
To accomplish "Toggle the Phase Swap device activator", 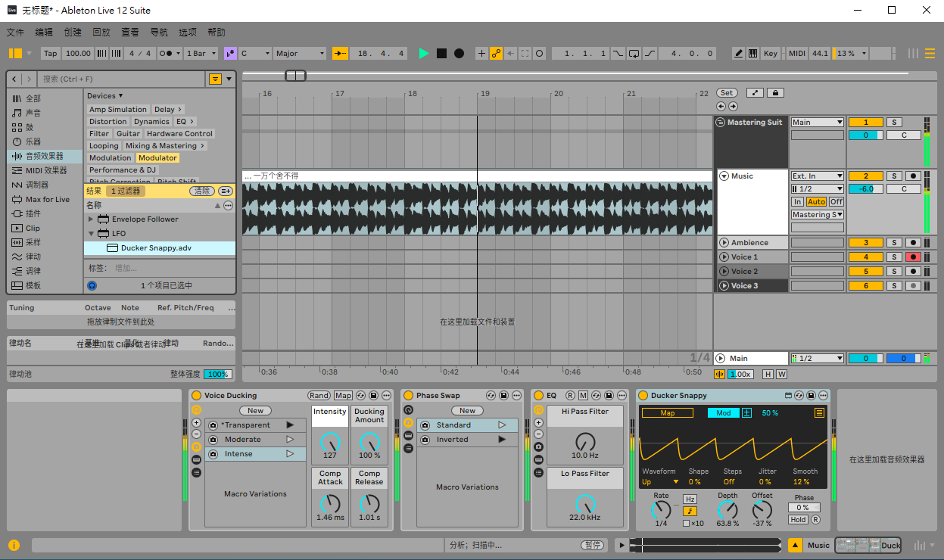I will 408,396.
